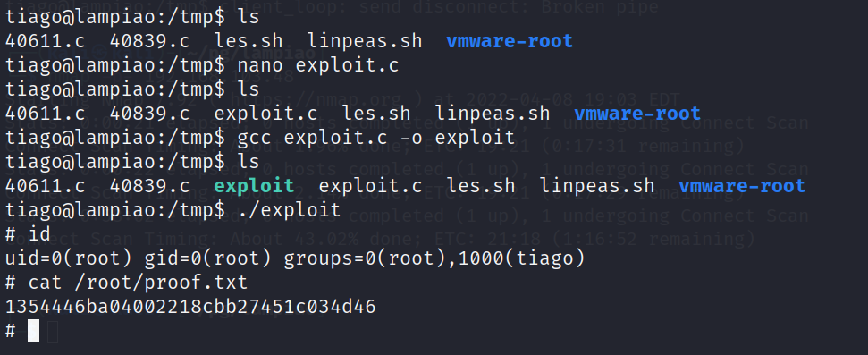Select the proof hash 1354446ba04002218cbb27451c034d46
868x355 pixels.
(190, 306)
